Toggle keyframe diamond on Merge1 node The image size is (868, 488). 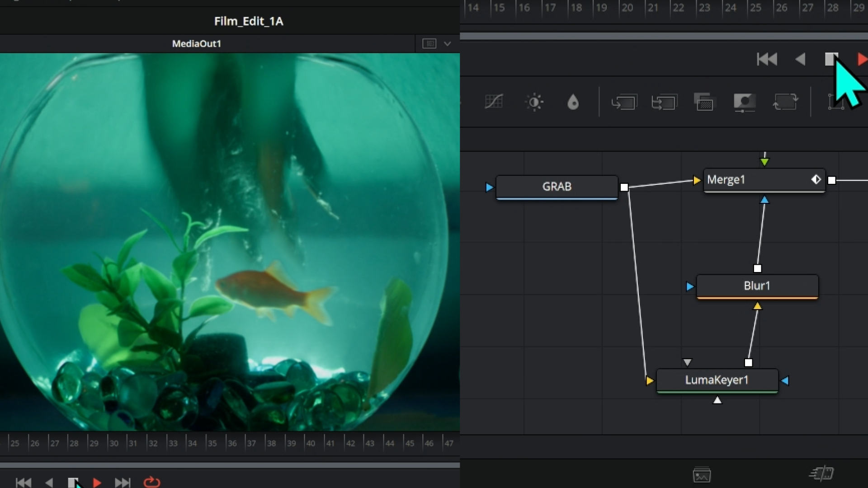[x=816, y=179]
